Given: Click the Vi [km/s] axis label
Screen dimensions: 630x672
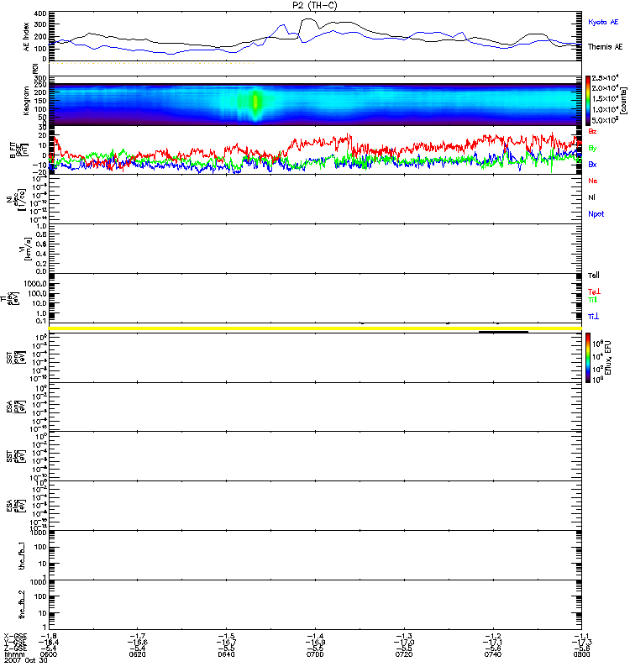Looking at the screenshot, I should [24, 249].
